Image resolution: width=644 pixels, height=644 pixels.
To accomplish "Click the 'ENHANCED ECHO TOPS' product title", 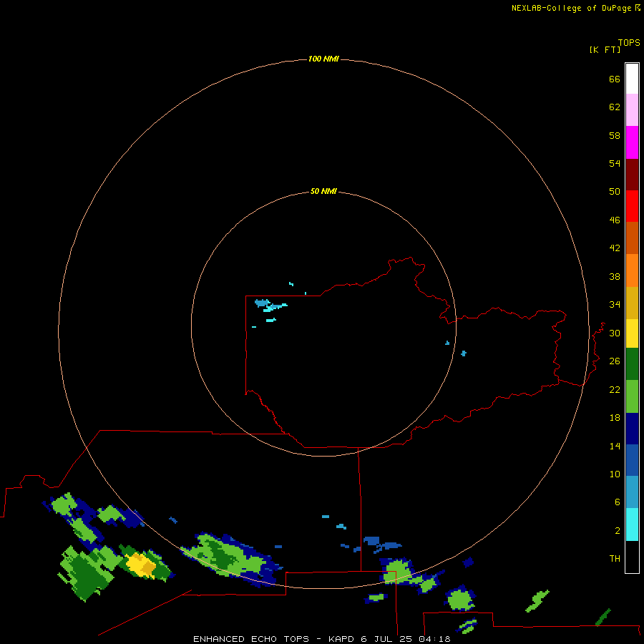I will tap(250, 639).
